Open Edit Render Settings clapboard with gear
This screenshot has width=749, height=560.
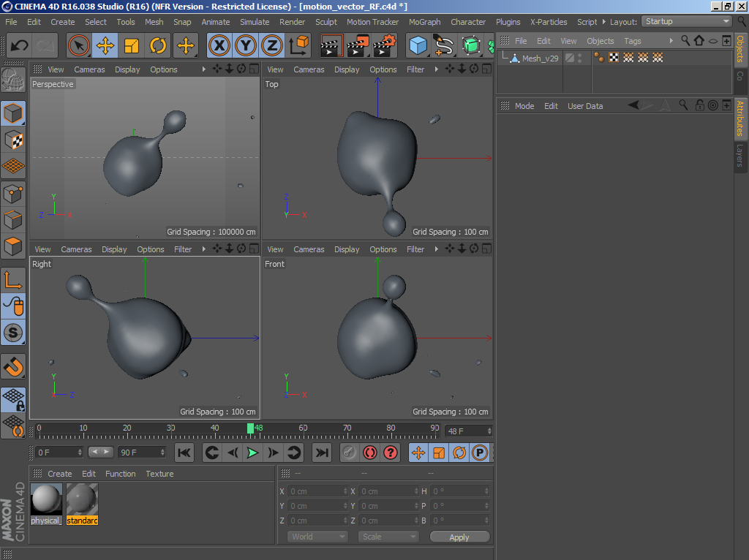click(385, 46)
